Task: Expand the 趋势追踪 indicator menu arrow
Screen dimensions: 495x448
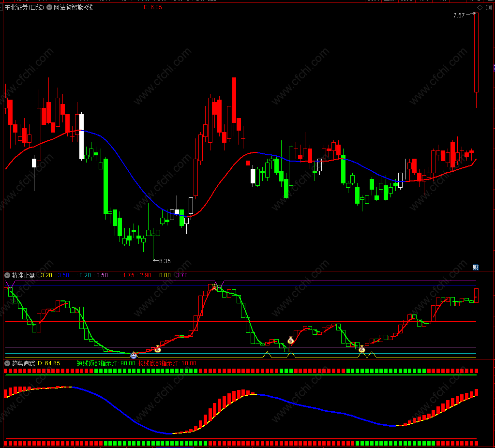Action: point(7,363)
